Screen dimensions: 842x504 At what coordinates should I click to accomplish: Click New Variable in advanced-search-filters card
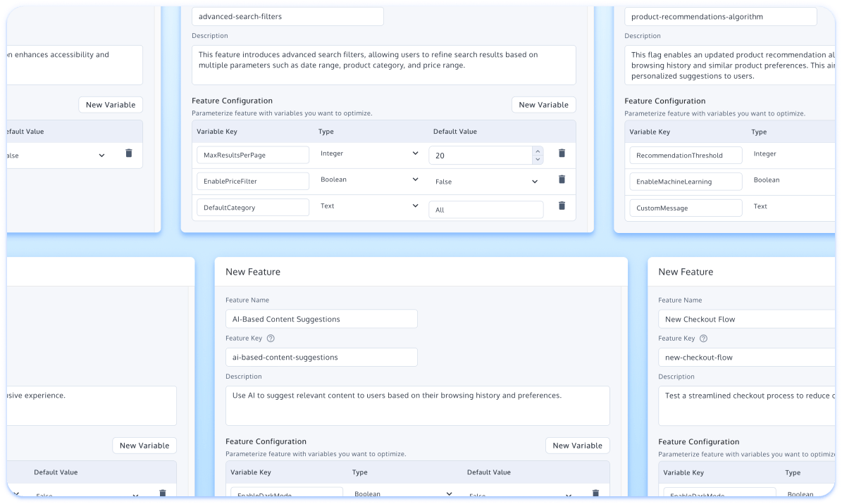(x=543, y=105)
